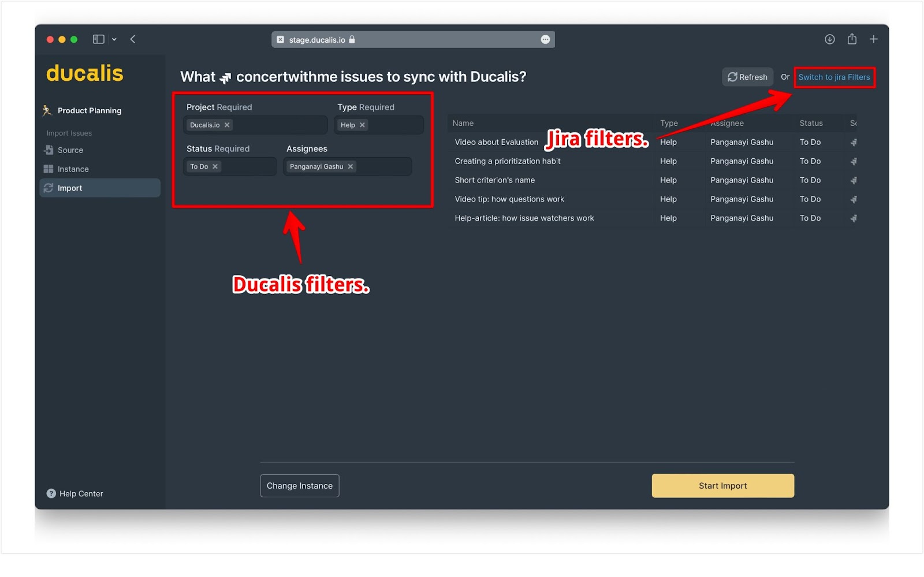The height and width of the screenshot is (577, 924).
Task: Open the sidebar options chevron dropdown
Action: click(x=114, y=39)
